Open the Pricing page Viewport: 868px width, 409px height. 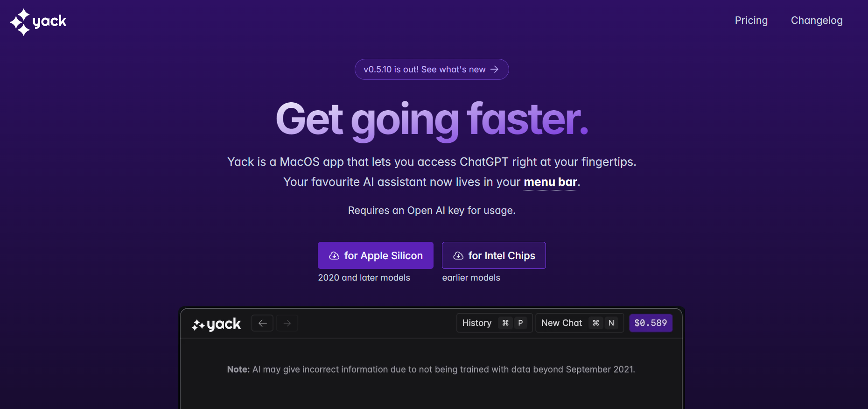coord(751,21)
